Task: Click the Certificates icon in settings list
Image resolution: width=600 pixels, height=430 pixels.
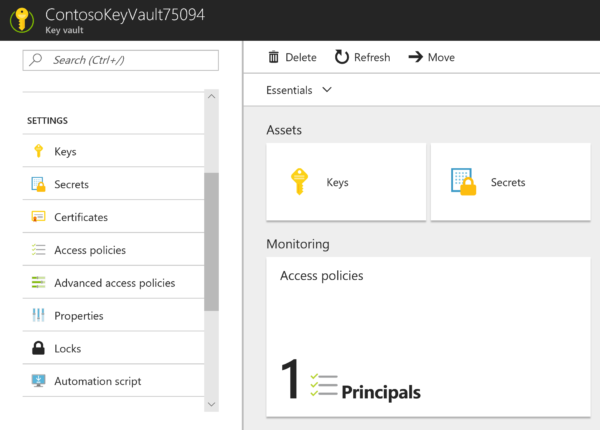Action: pyautogui.click(x=38, y=217)
